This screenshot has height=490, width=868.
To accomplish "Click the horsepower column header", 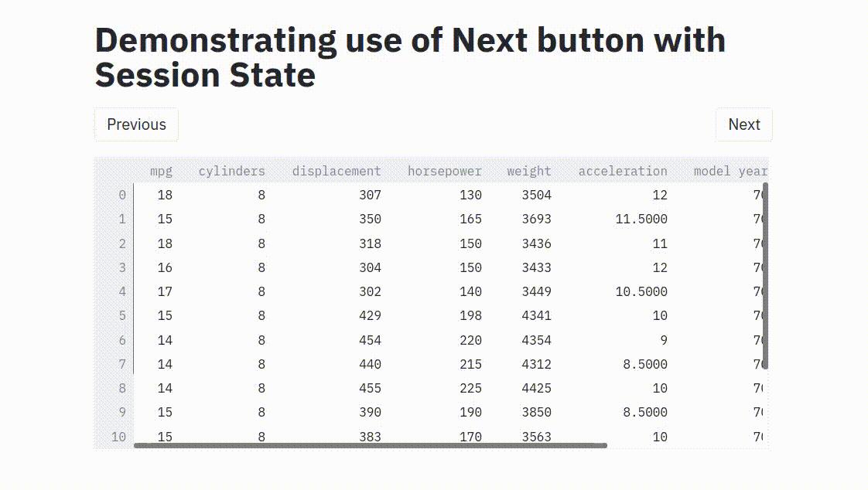I will click(444, 171).
